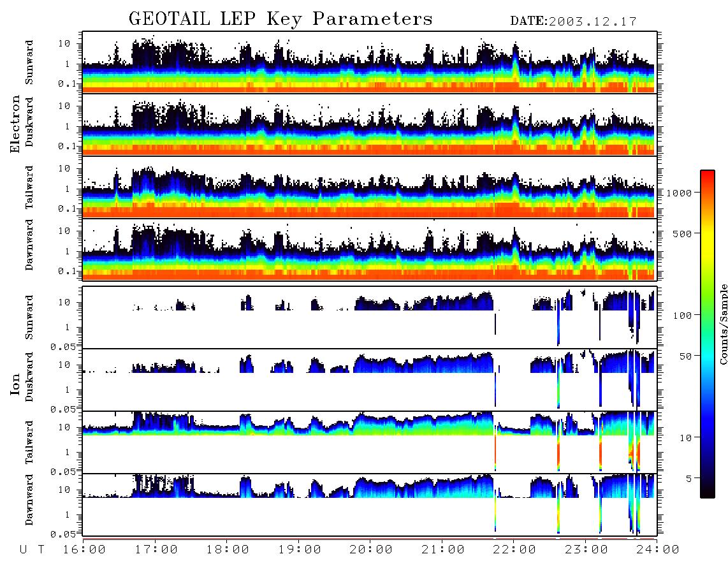Select the "16:00" time tick label
The width and height of the screenshot is (728, 561).
[84, 550]
